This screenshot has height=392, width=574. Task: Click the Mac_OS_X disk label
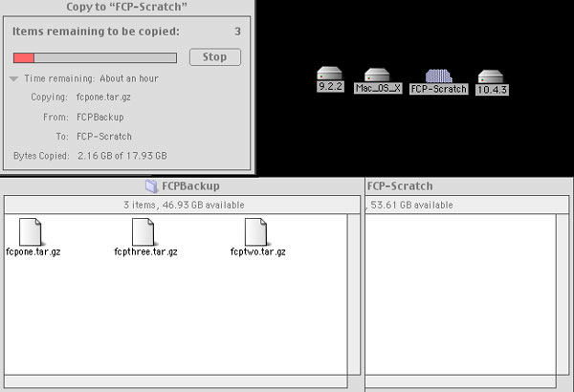tap(378, 88)
